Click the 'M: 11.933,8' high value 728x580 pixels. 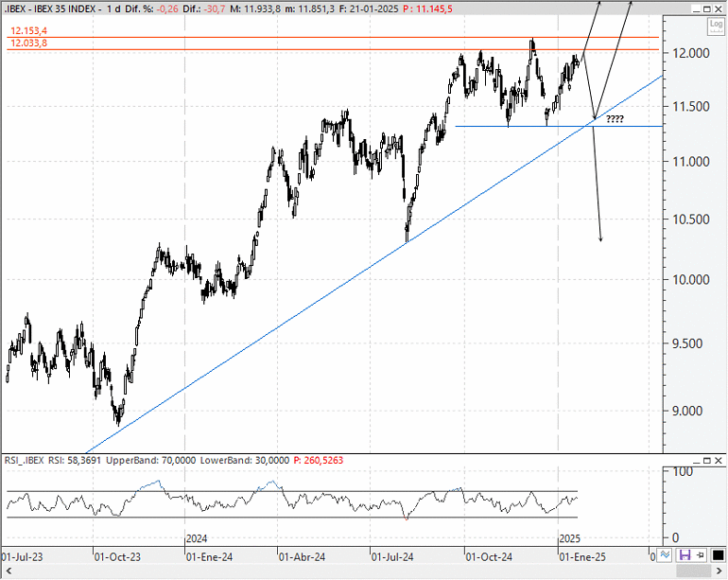(254, 9)
